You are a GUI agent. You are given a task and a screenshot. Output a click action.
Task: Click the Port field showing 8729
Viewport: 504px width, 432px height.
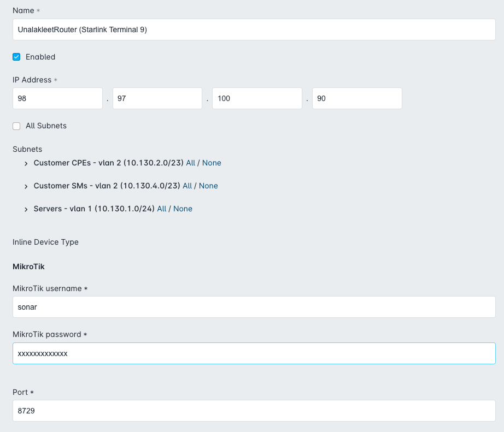[254, 411]
